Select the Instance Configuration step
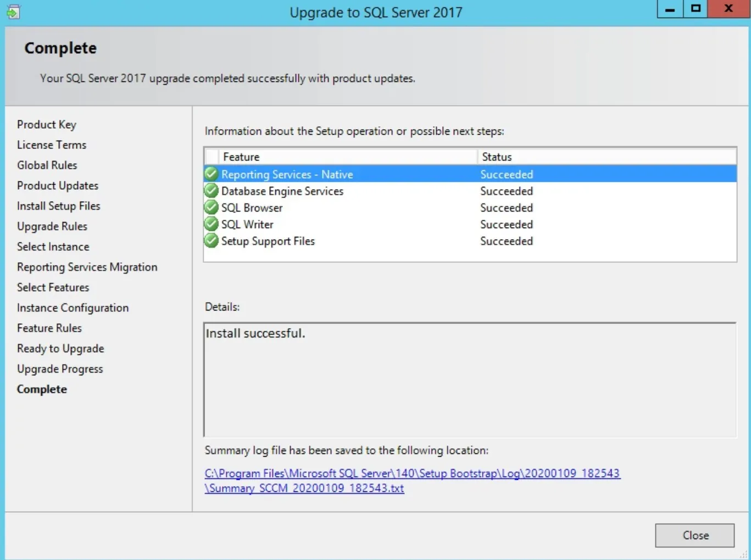This screenshot has height=560, width=751. tap(73, 308)
